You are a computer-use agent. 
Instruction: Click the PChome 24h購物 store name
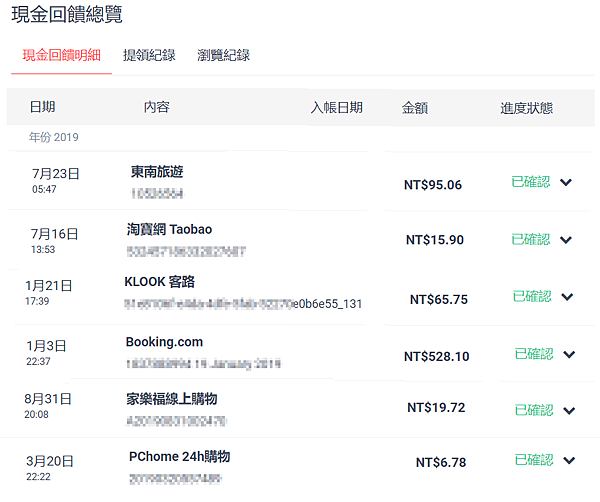coord(180,456)
